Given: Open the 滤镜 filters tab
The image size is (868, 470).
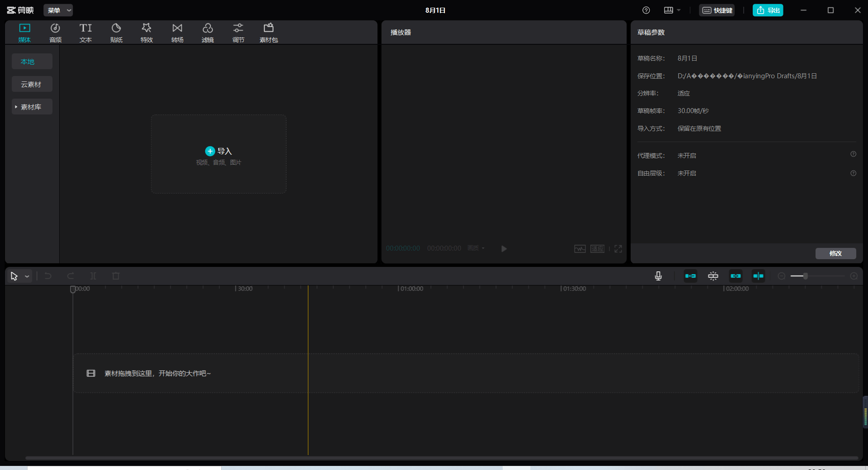Looking at the screenshot, I should 208,33.
